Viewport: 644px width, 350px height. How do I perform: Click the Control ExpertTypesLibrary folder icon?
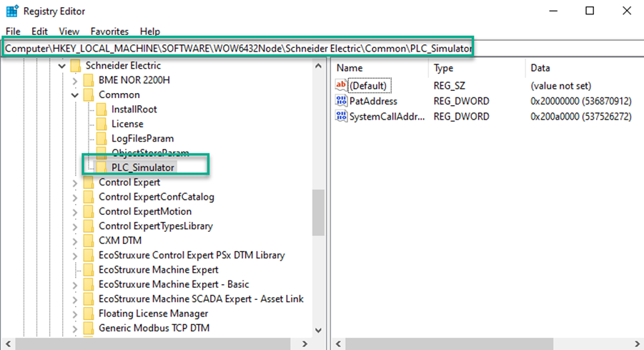(89, 226)
